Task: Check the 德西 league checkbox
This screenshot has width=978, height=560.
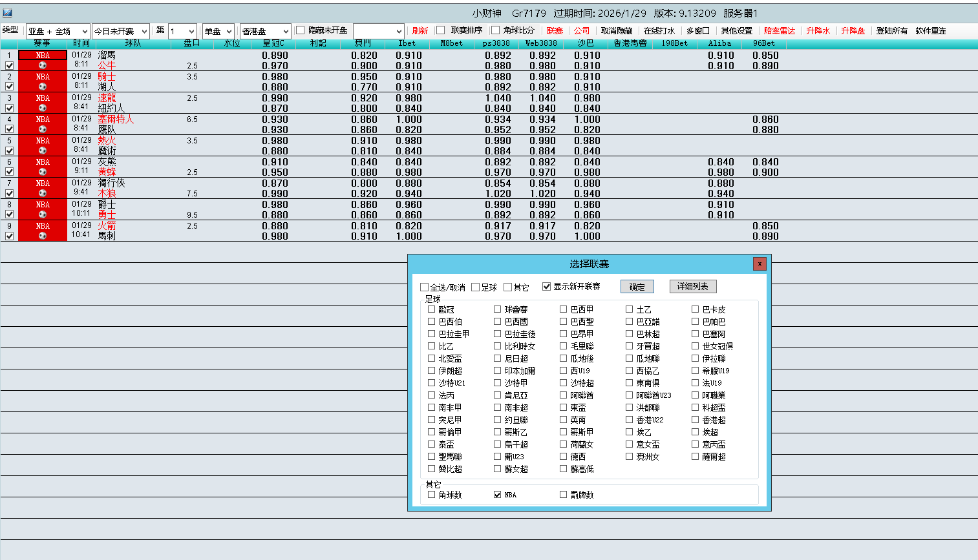Action: [x=564, y=457]
